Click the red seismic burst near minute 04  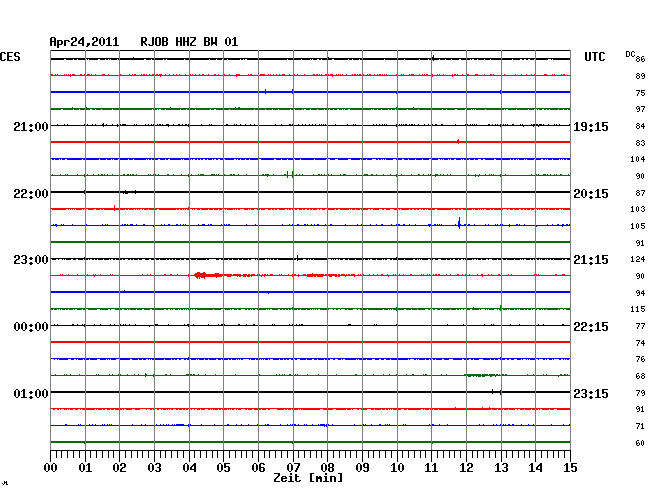(x=207, y=275)
